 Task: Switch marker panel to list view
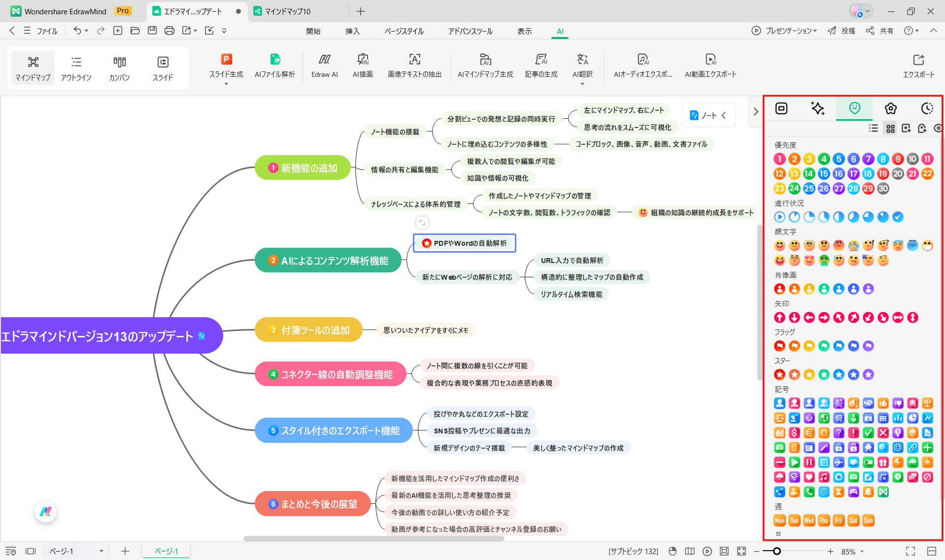[x=874, y=129]
